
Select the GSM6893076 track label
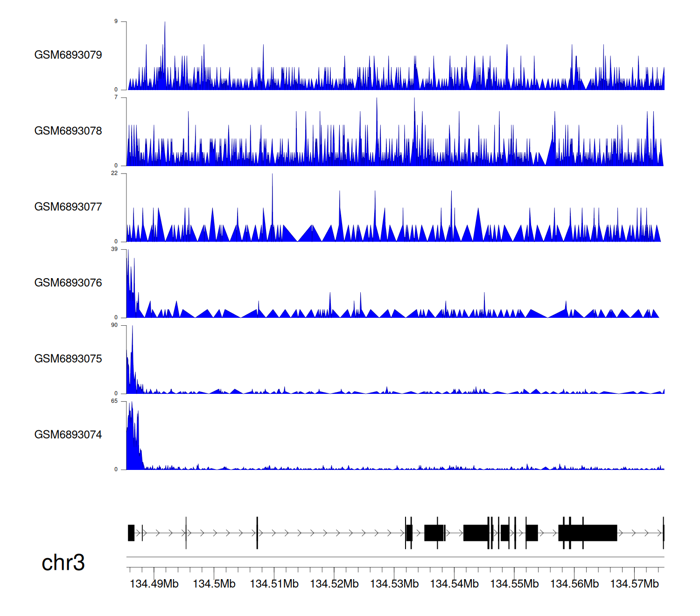click(x=68, y=283)
